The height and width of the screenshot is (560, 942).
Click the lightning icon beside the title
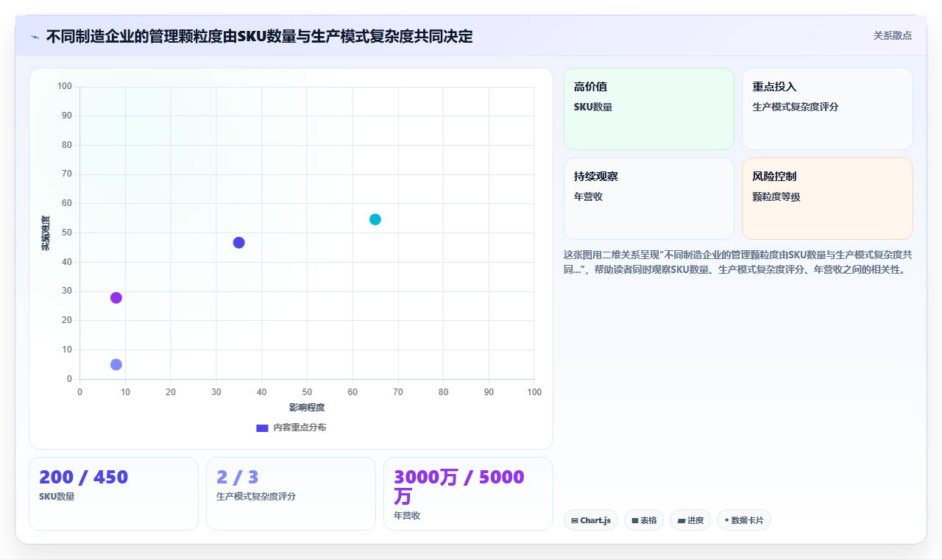coord(35,37)
